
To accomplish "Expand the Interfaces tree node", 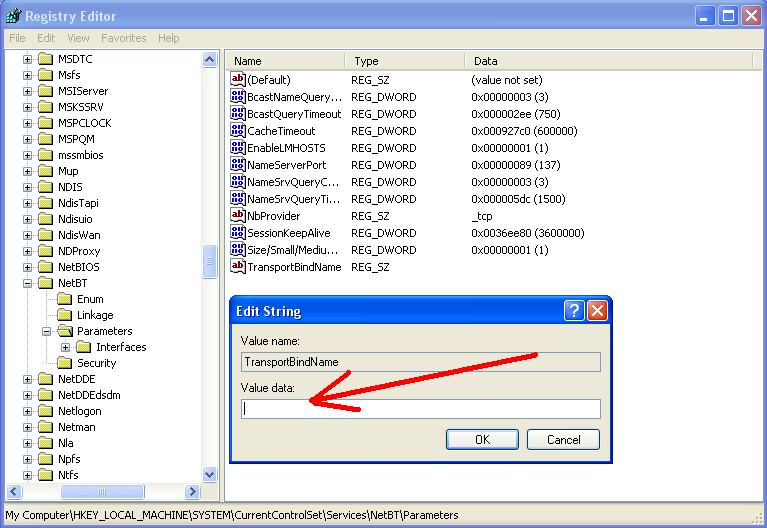I will click(x=66, y=347).
